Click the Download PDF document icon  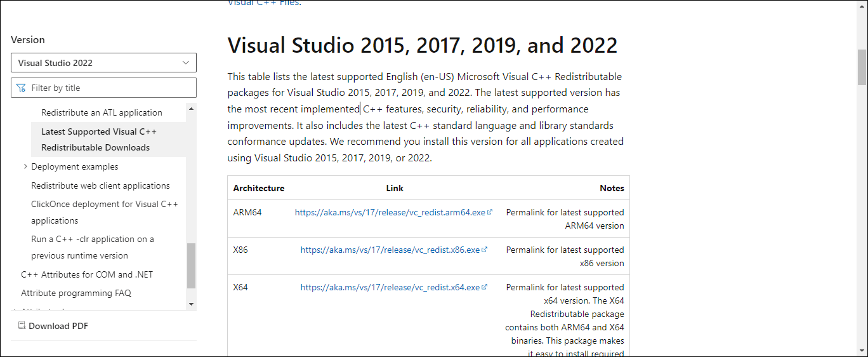tap(22, 326)
